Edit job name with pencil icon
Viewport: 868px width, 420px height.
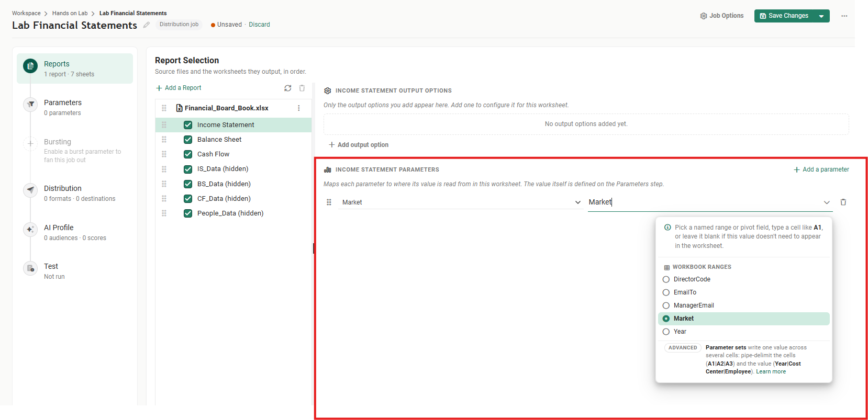(x=147, y=25)
